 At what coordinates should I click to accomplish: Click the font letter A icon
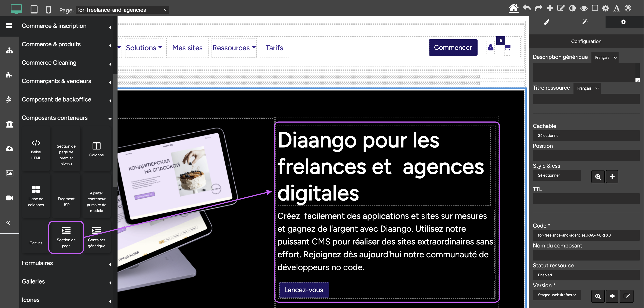(617, 8)
